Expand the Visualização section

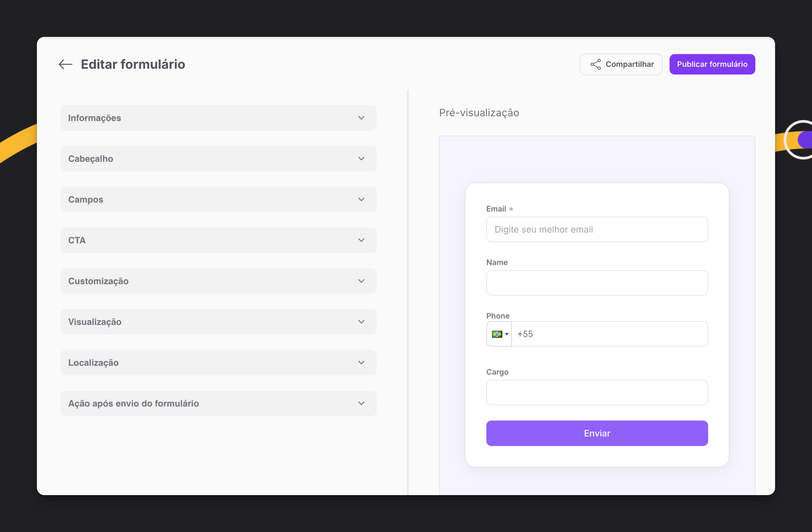[218, 322]
